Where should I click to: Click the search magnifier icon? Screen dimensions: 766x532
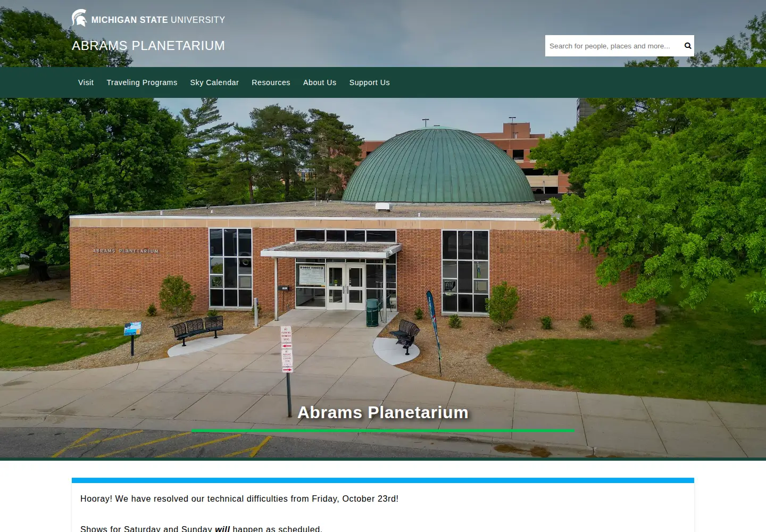coord(688,46)
